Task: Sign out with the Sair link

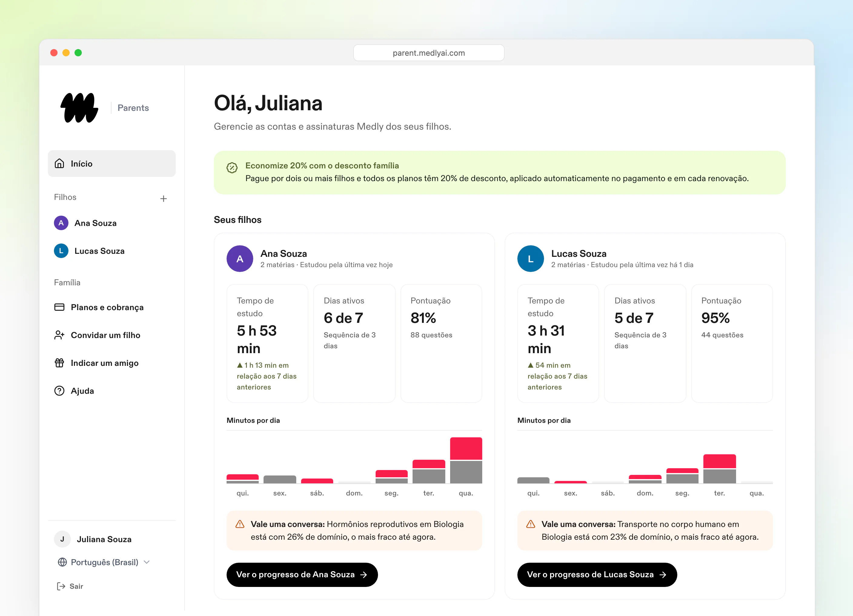Action: [x=70, y=586]
